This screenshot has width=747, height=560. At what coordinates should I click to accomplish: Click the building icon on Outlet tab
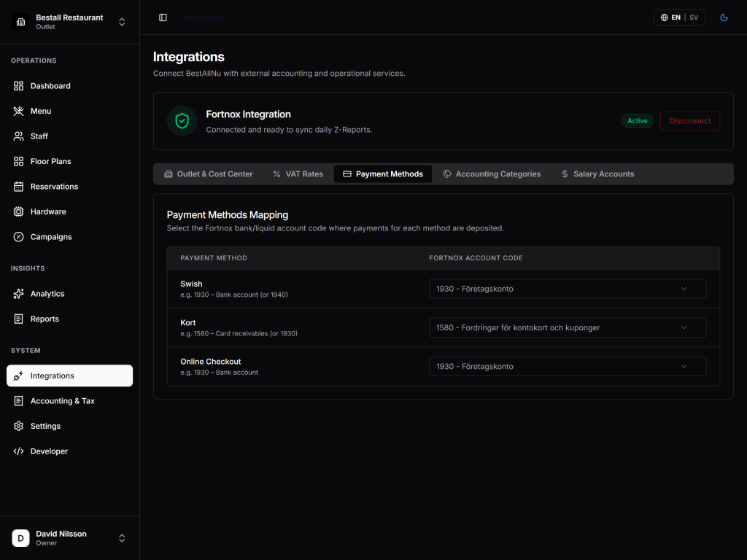pos(169,174)
